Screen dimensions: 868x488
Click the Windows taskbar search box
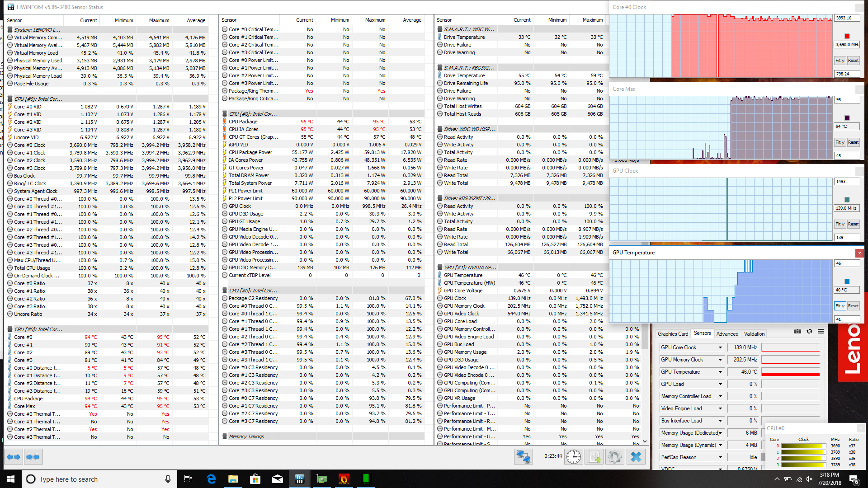(99, 479)
